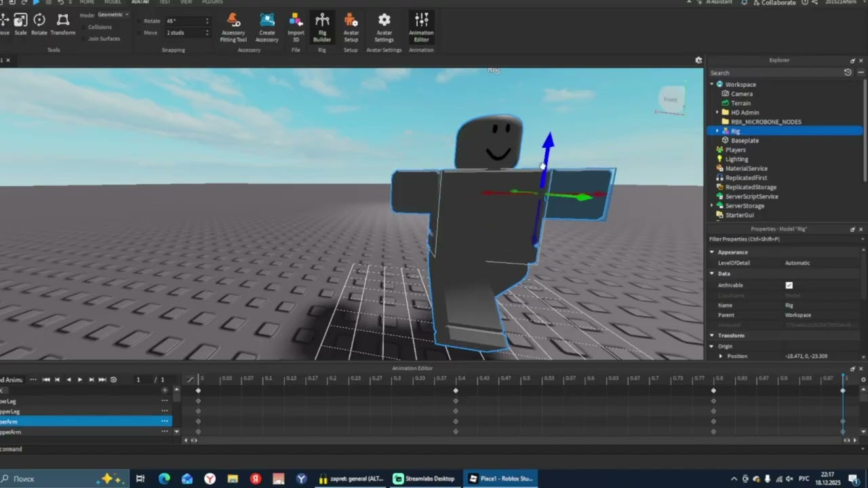
Task: Expand the Rig model node
Action: point(717,131)
